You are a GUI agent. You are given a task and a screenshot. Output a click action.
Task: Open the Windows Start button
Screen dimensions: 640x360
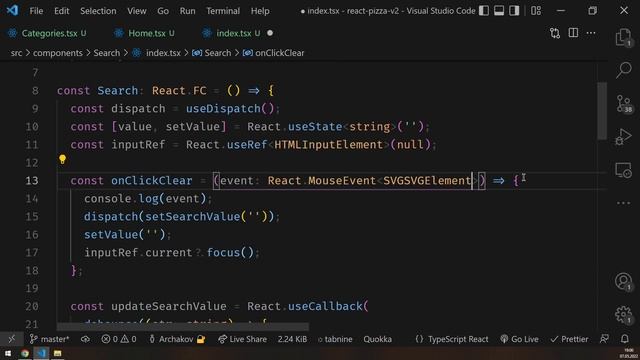point(8,353)
